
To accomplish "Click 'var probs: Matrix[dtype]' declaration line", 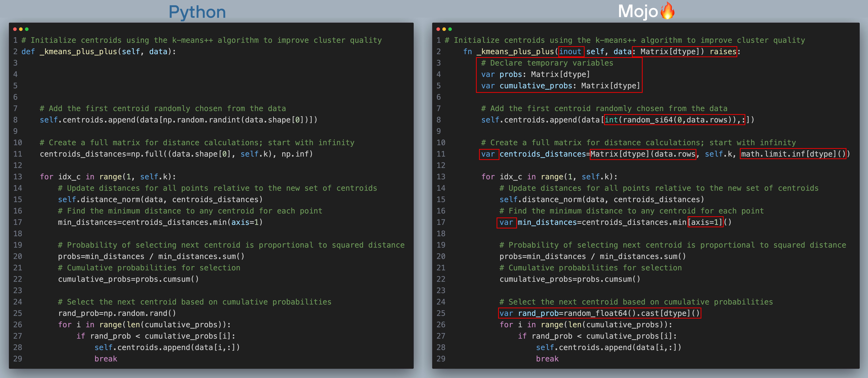I will pyautogui.click(x=535, y=74).
